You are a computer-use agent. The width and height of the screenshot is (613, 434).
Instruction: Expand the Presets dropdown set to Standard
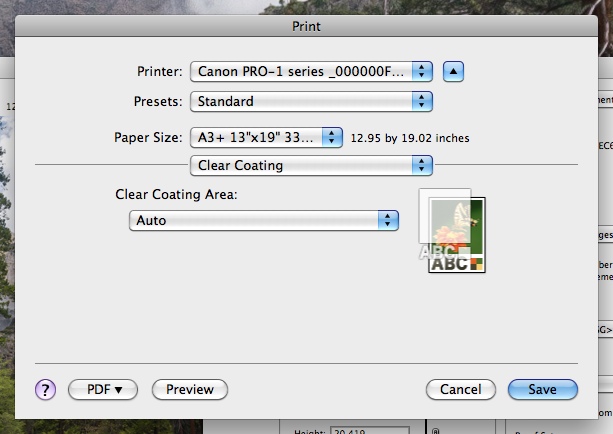pyautogui.click(x=311, y=101)
